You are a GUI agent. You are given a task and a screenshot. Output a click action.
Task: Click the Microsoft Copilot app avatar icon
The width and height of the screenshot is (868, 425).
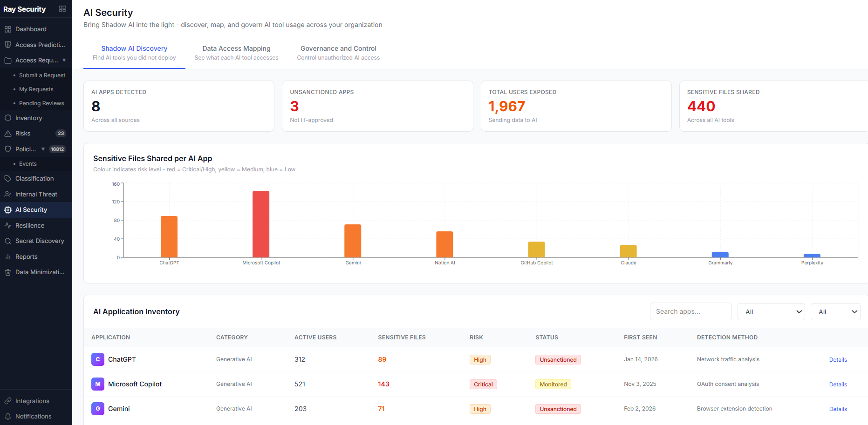point(98,384)
